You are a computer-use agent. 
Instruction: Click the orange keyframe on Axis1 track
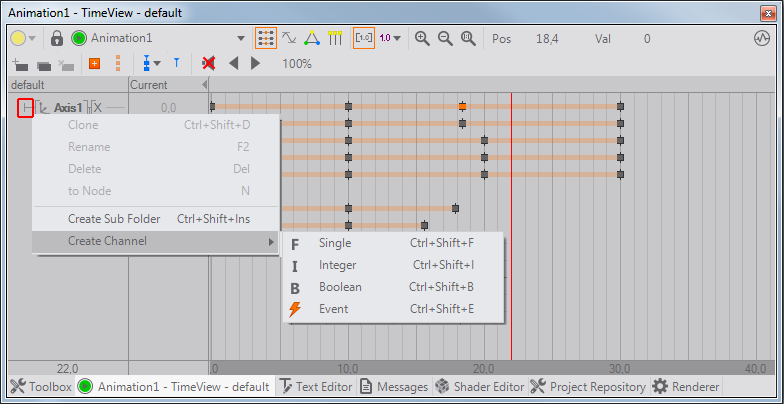point(462,106)
